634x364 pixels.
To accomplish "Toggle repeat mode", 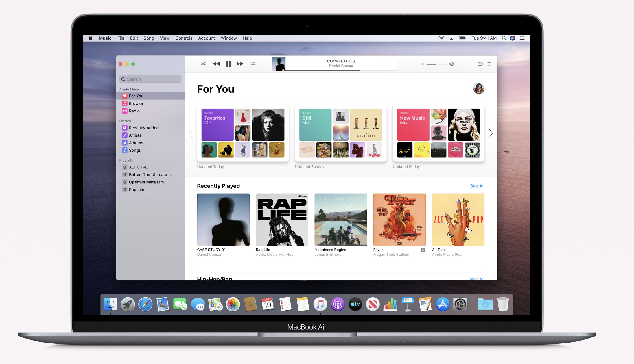I will pos(253,64).
